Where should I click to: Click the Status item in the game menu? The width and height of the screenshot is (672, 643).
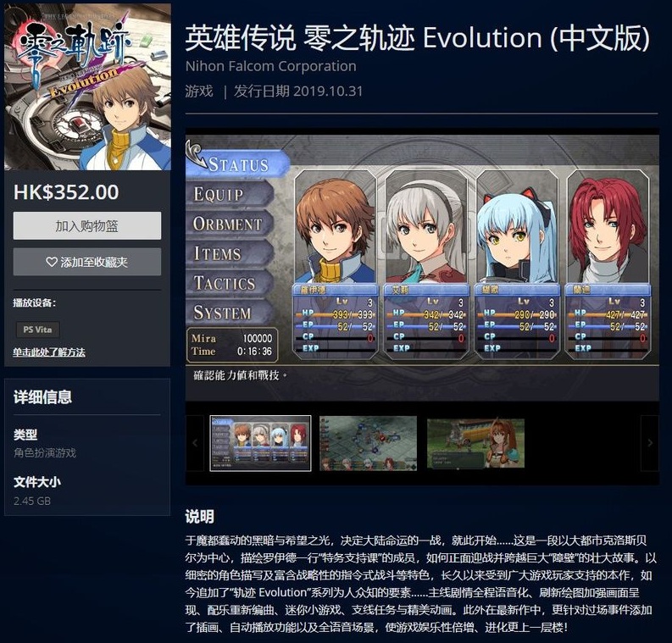[238, 164]
